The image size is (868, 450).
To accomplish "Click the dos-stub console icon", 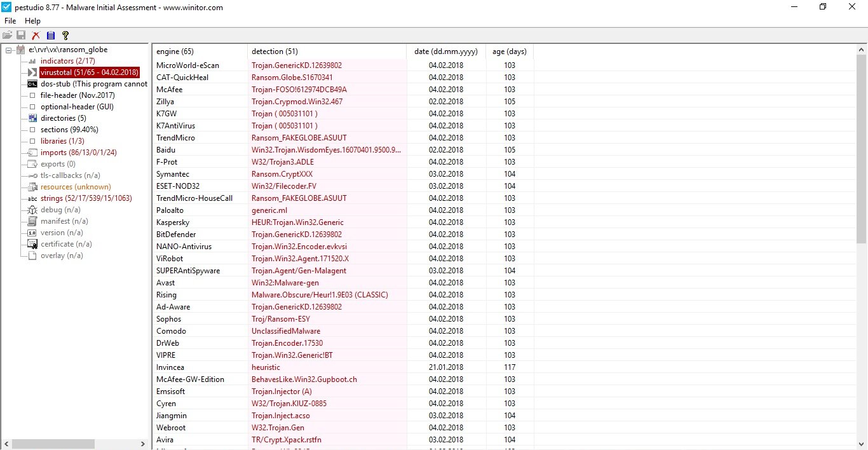I will 32,84.
